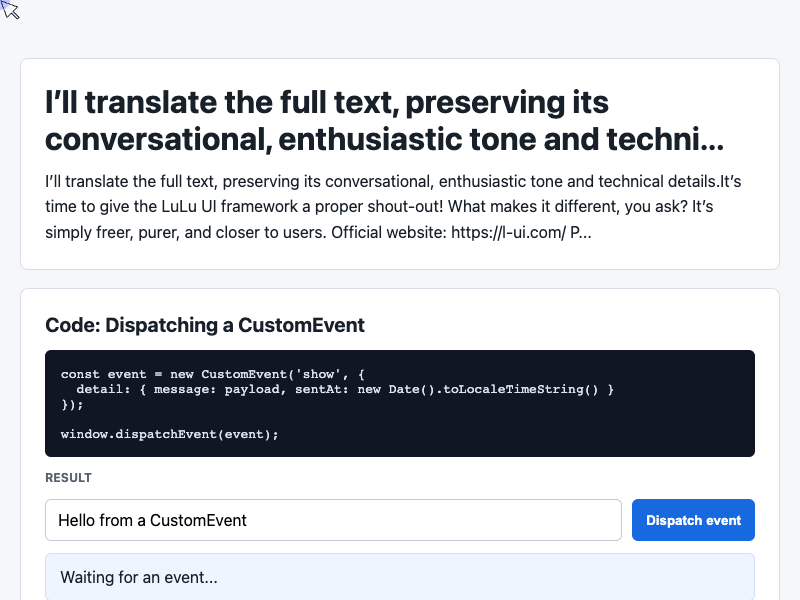The height and width of the screenshot is (600, 800).
Task: Select the 'I'll translate the full text' main heading
Action: pyautogui.click(x=384, y=120)
